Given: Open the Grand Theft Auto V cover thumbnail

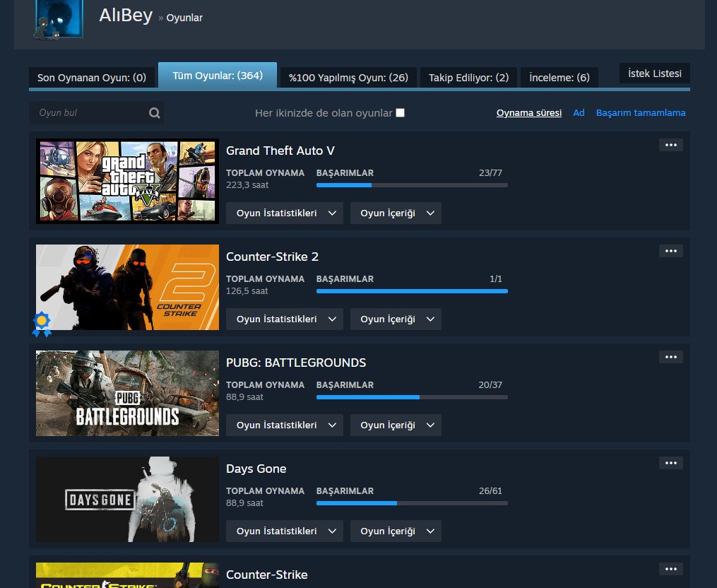Looking at the screenshot, I should (x=128, y=181).
